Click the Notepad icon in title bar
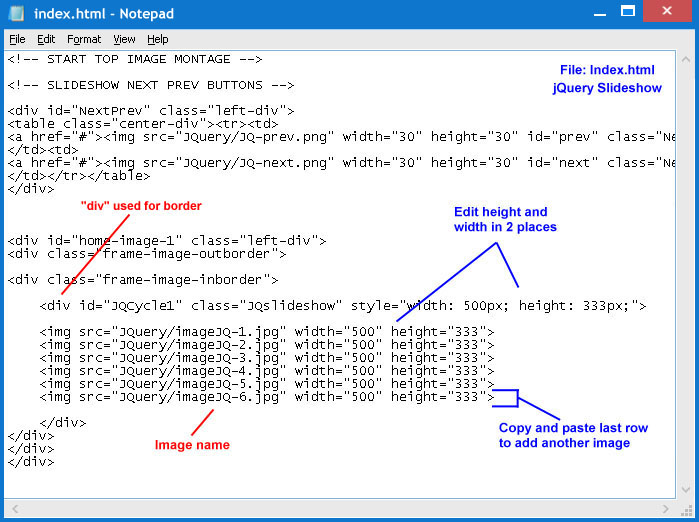This screenshot has height=522, width=699. pyautogui.click(x=16, y=13)
